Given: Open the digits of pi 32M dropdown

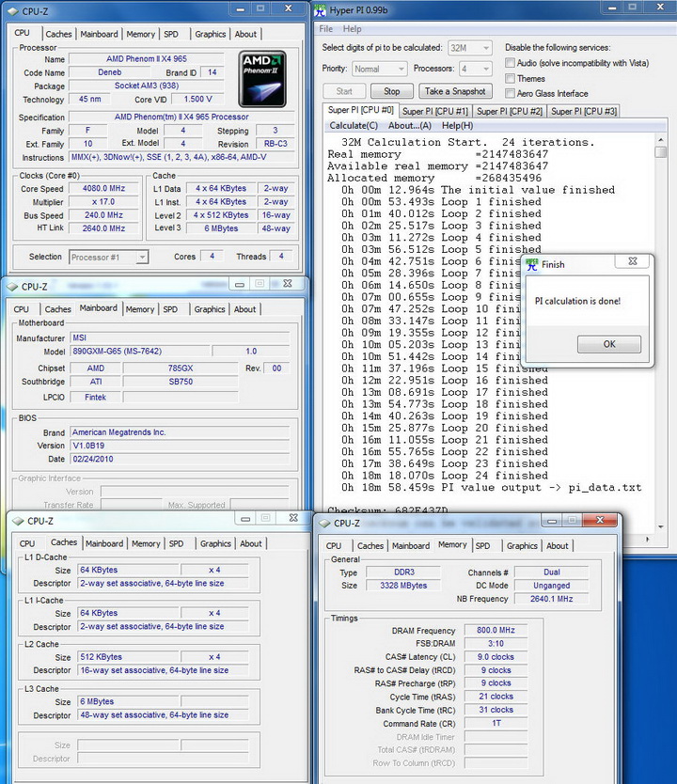Looking at the screenshot, I should [470, 48].
